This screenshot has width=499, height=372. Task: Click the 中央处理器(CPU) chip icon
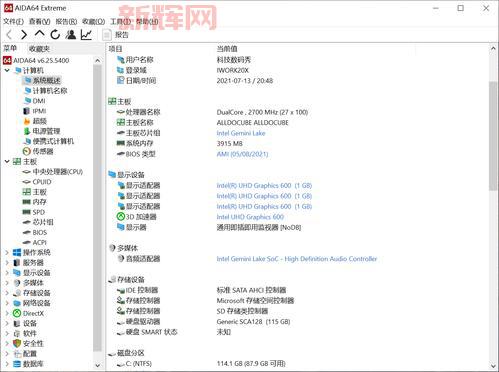point(27,172)
